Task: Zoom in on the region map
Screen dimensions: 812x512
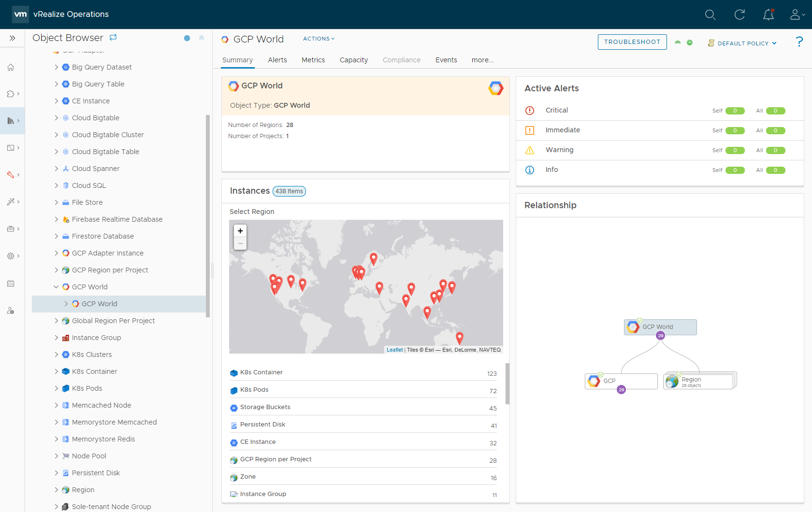Action: (240, 231)
